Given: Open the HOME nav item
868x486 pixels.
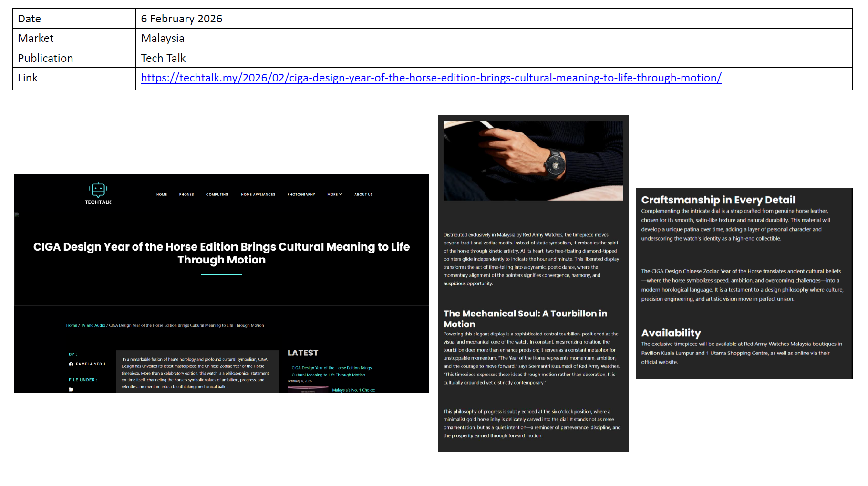Looking at the screenshot, I should 162,194.
